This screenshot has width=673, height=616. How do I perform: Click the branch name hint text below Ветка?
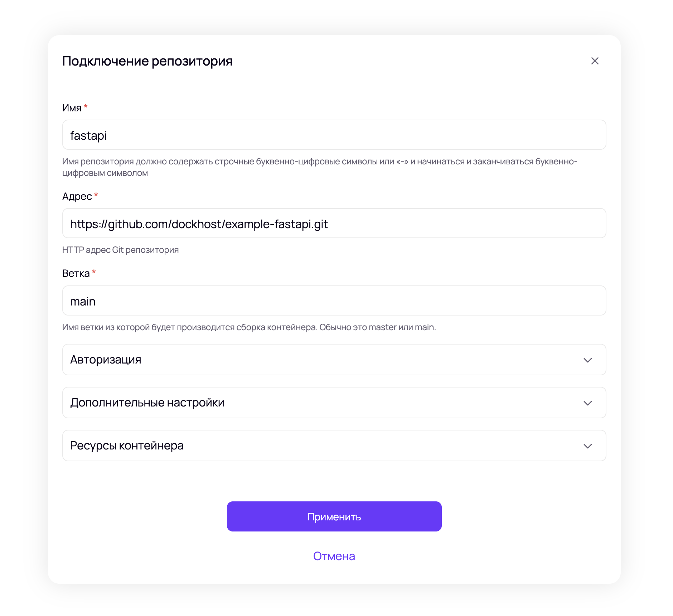click(249, 327)
